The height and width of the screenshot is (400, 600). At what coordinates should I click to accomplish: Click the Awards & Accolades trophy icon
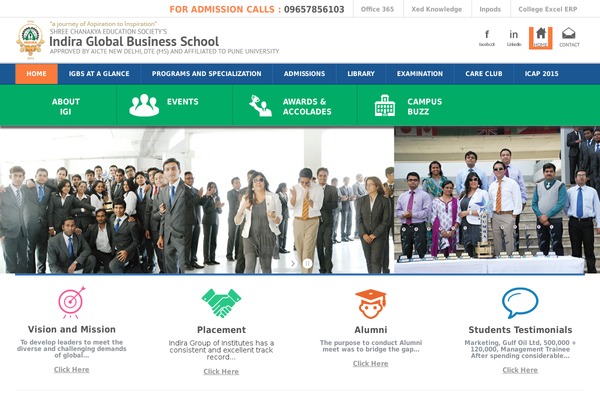[x=261, y=106]
